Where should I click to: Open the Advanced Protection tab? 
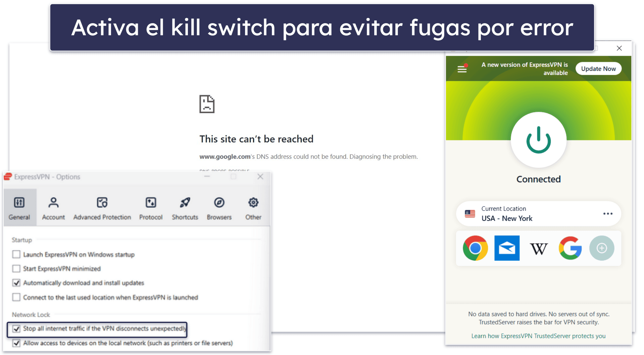(x=102, y=208)
